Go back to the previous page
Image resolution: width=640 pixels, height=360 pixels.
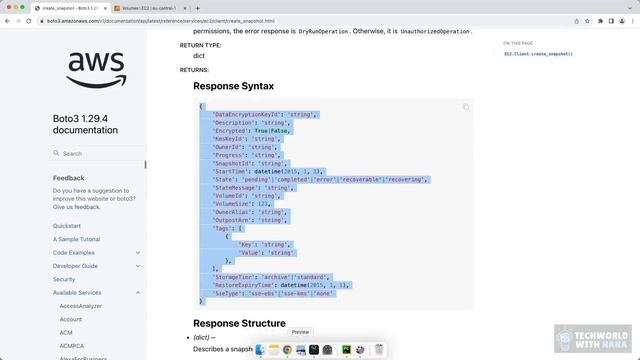point(7,21)
